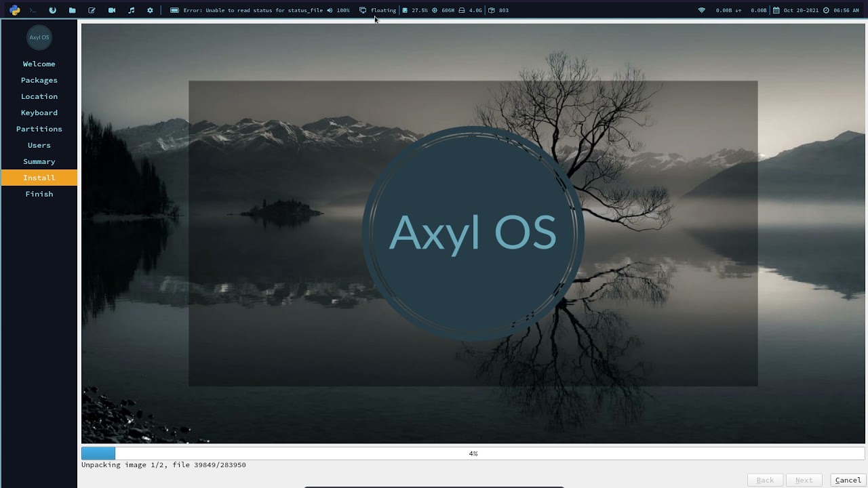This screenshot has width=868, height=488.
Task: Click the Cancel button
Action: pyautogui.click(x=848, y=480)
